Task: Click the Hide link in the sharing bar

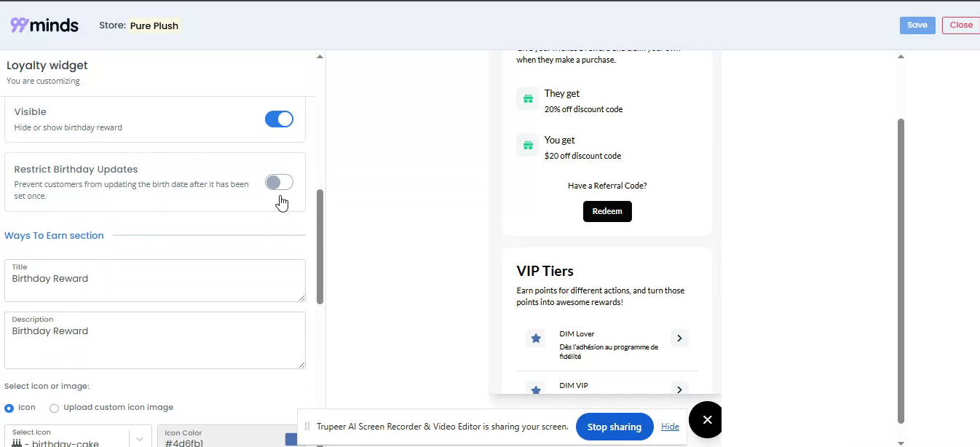Action: coord(670,427)
